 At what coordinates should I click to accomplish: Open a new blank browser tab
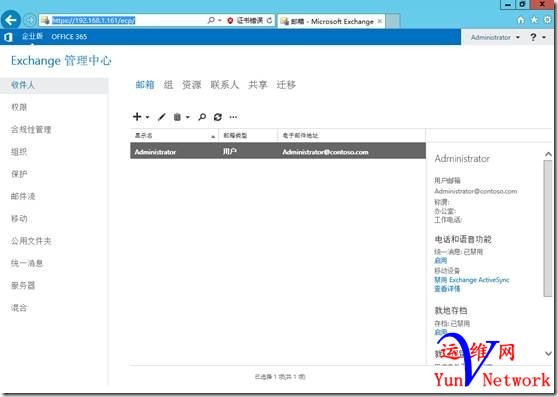click(x=393, y=21)
